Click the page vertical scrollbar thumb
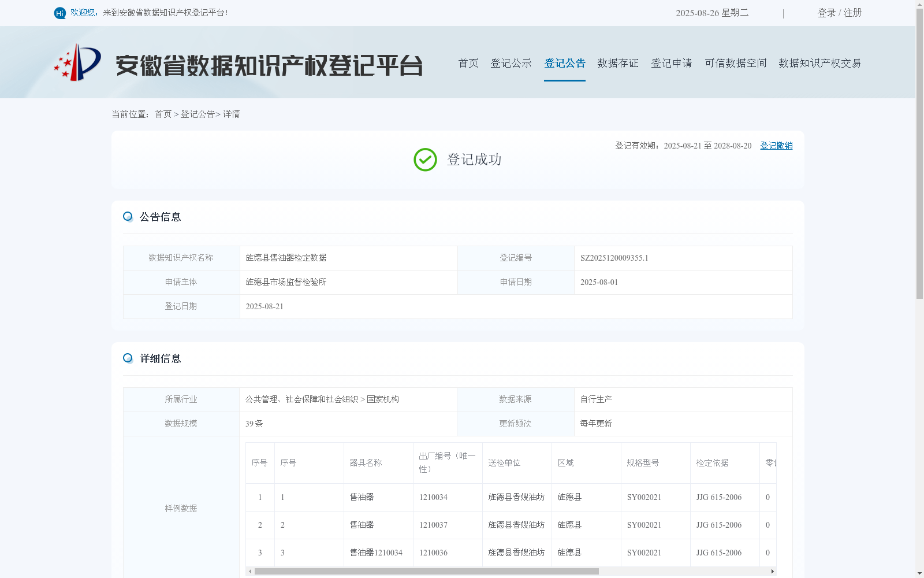 point(919,153)
